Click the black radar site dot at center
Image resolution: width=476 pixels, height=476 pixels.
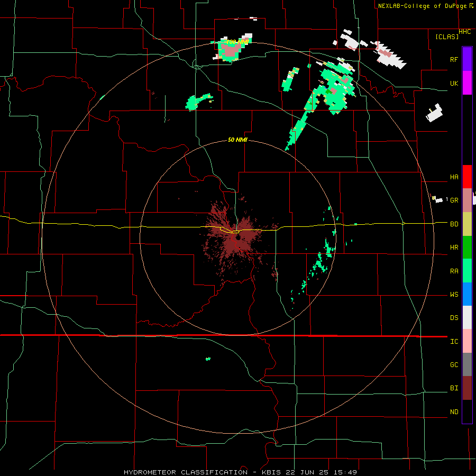[x=237, y=238]
